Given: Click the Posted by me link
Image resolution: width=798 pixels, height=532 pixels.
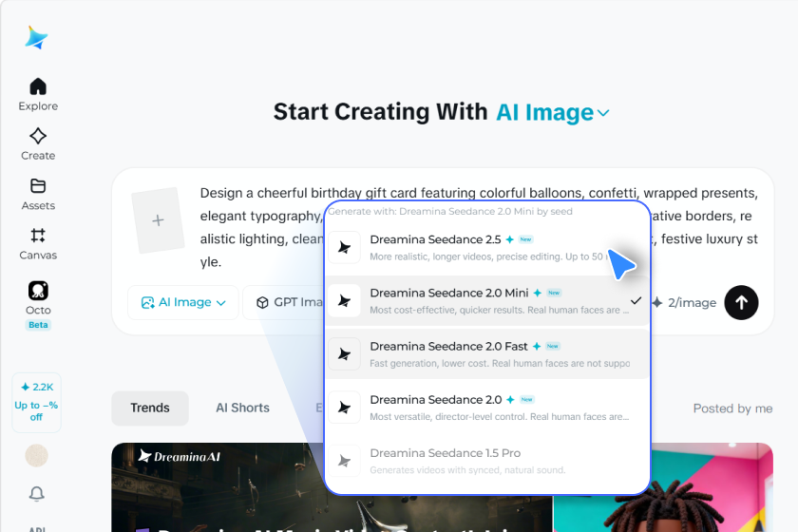Looking at the screenshot, I should coord(732,408).
